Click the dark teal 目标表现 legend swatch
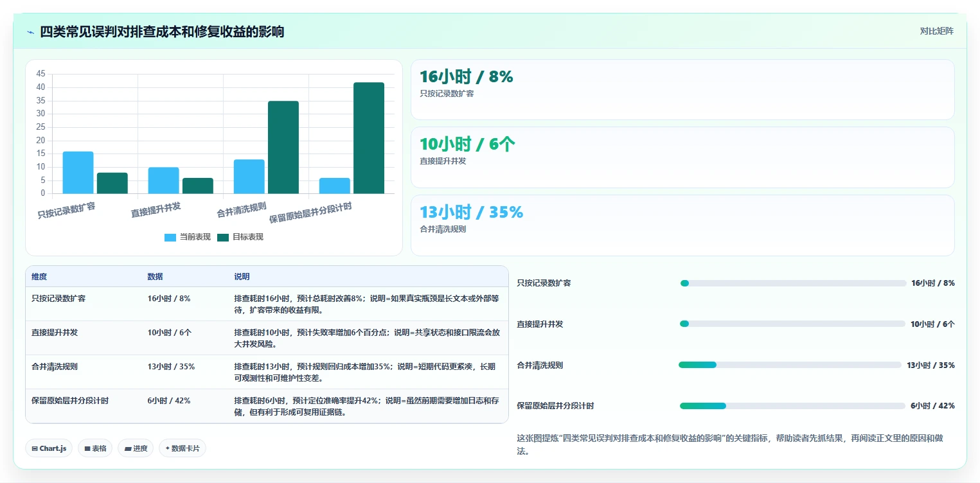This screenshot has height=483, width=980. click(x=223, y=238)
